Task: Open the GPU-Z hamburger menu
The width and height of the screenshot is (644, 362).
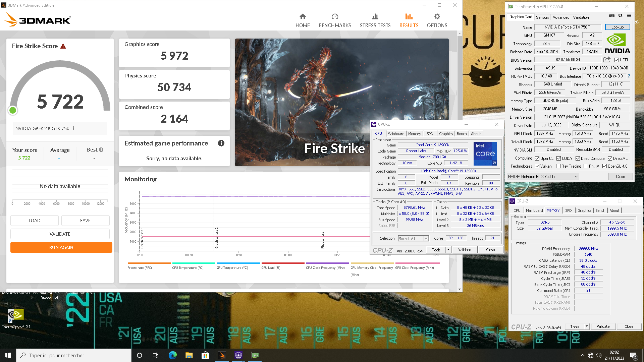Action: click(x=629, y=15)
